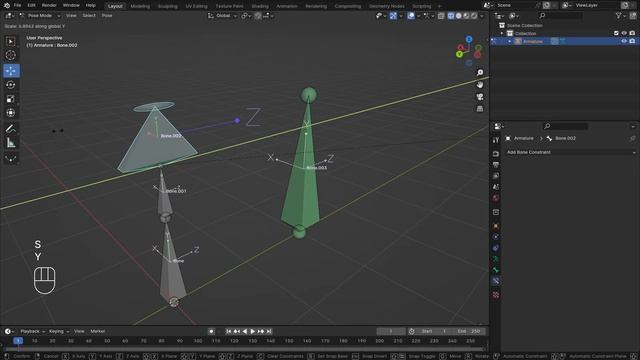The width and height of the screenshot is (640, 360).
Task: Toggle render camera icon for Collection
Action: (632, 33)
